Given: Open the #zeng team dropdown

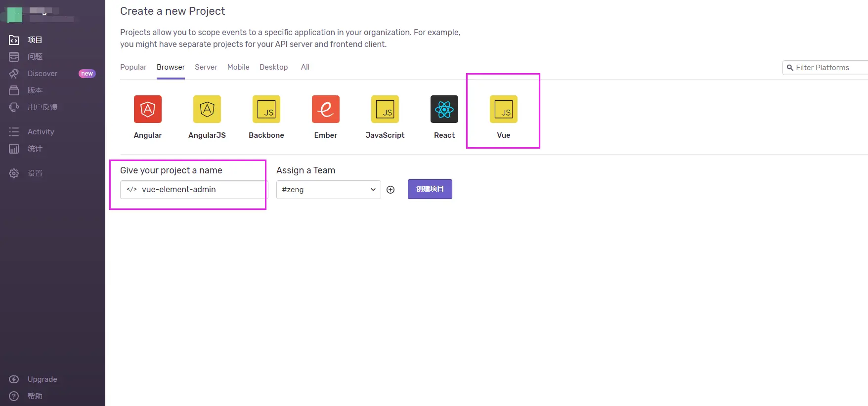Looking at the screenshot, I should click(x=328, y=190).
